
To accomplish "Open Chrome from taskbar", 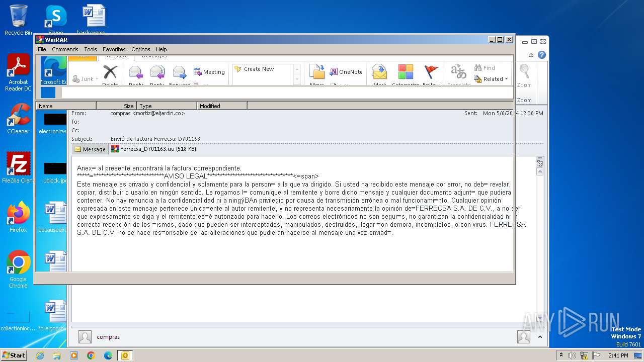I will [x=91, y=355].
